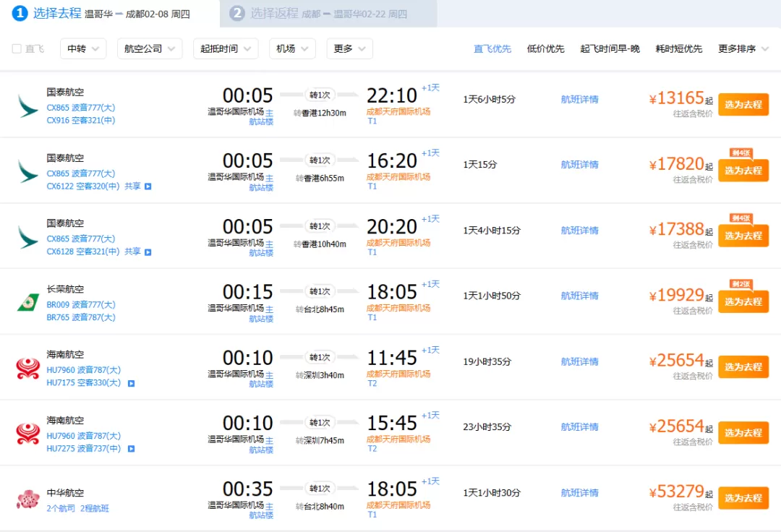Sort by 低价优先
The height and width of the screenshot is (532, 781).
pyautogui.click(x=545, y=48)
